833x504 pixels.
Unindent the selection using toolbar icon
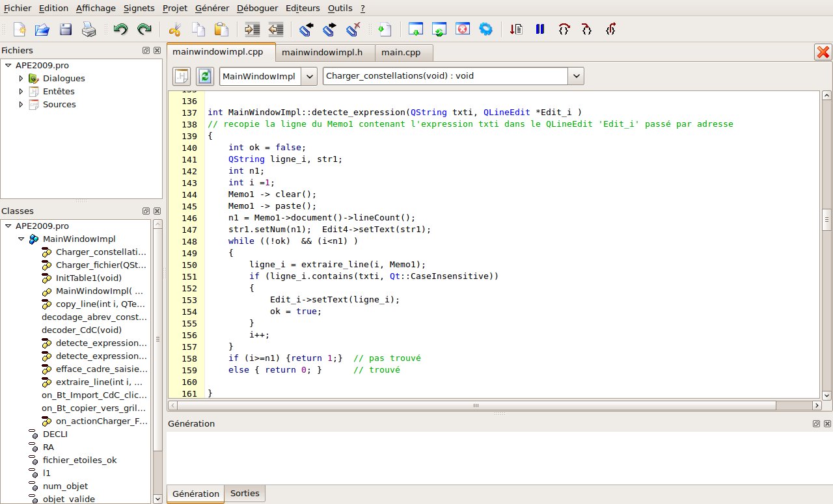click(276, 29)
